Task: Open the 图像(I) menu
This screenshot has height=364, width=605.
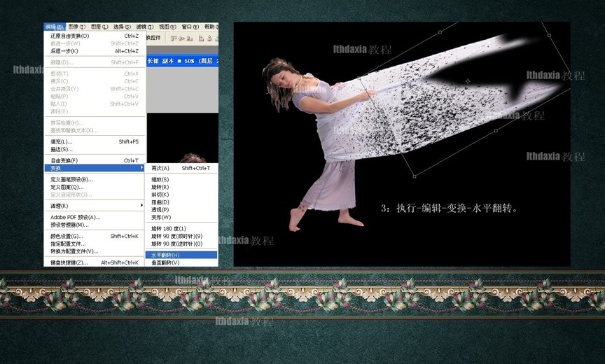Action: click(x=77, y=27)
